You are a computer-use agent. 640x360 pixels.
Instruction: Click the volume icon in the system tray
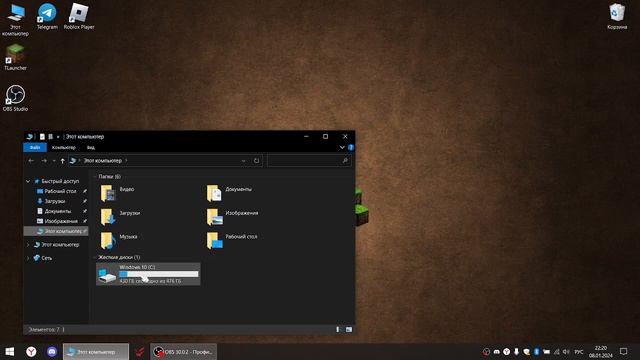(x=566, y=351)
